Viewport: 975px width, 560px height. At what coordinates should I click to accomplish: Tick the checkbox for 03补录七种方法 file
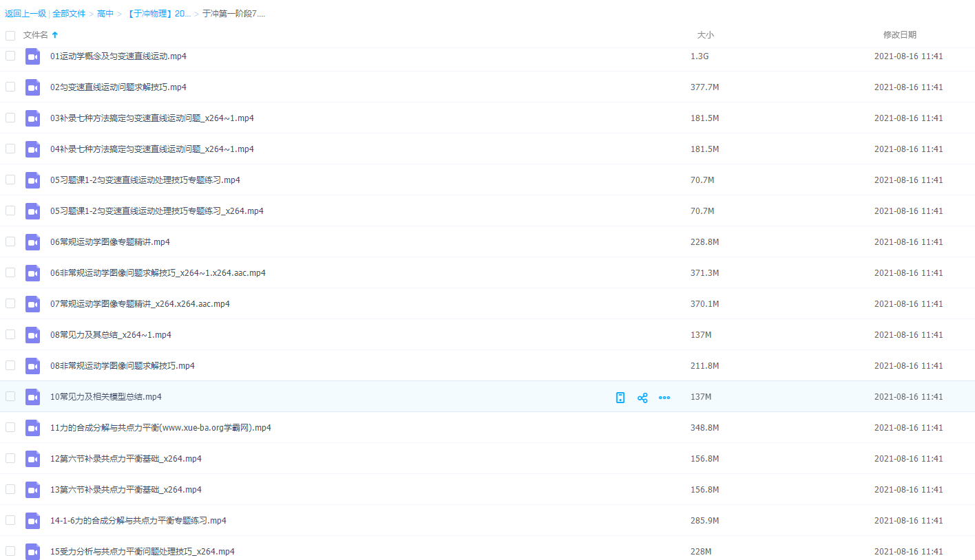10,118
